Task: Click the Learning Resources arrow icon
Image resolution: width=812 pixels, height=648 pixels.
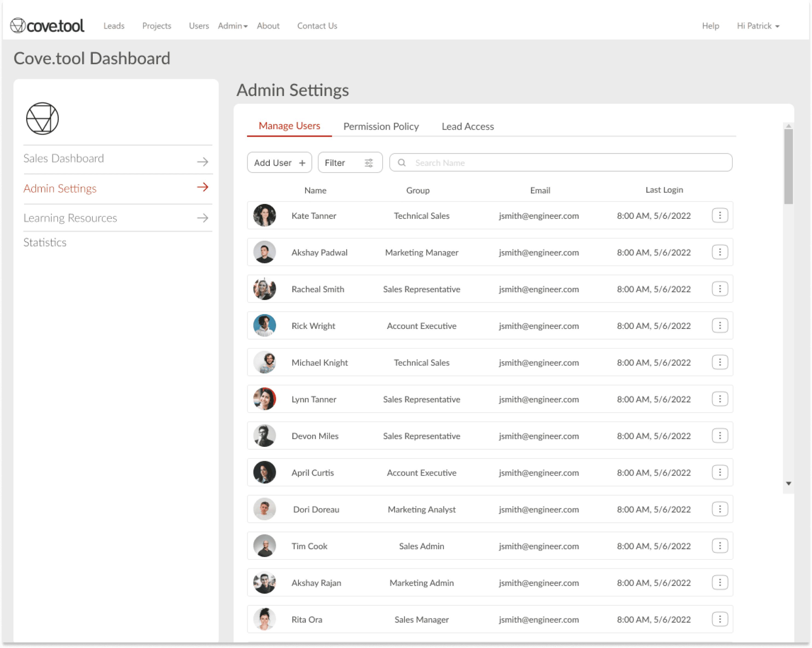Action: pos(203,218)
